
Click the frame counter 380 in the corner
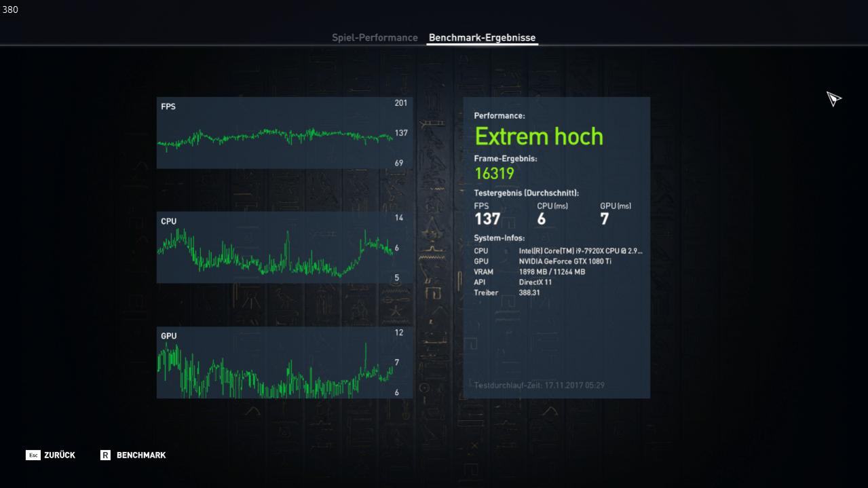pyautogui.click(x=10, y=10)
